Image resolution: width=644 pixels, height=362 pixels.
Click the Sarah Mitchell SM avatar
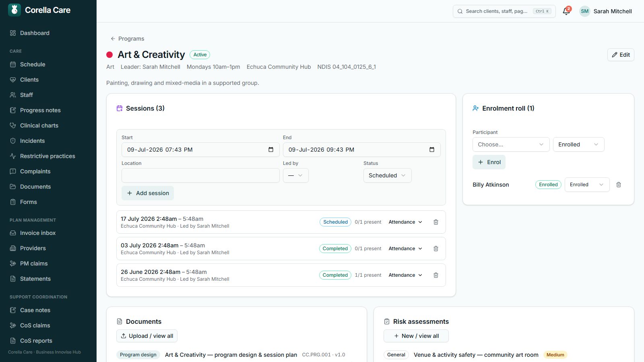585,11
